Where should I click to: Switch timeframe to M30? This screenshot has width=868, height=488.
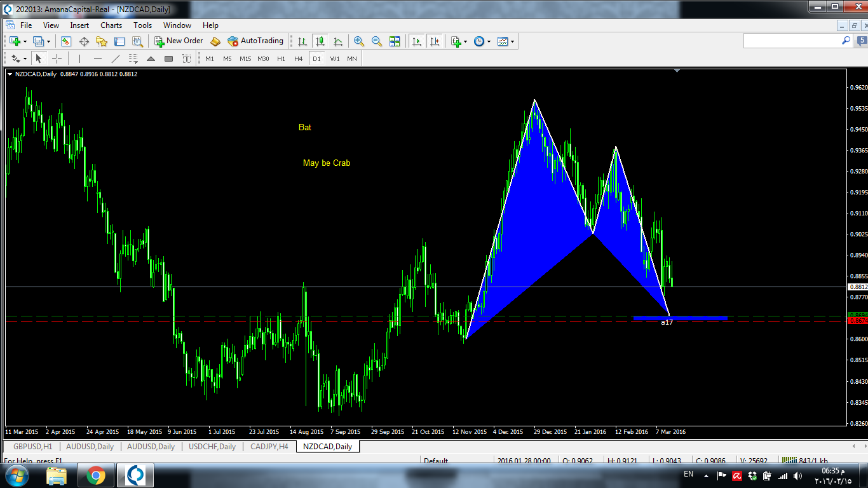(263, 58)
